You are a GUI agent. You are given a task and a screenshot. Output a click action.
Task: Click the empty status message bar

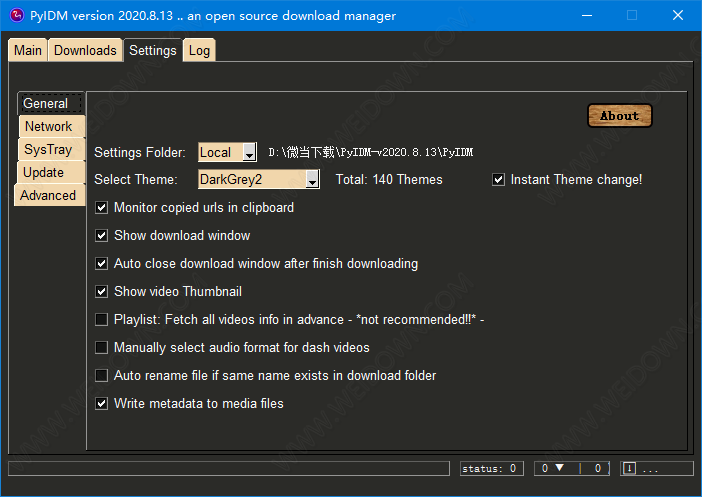click(229, 468)
